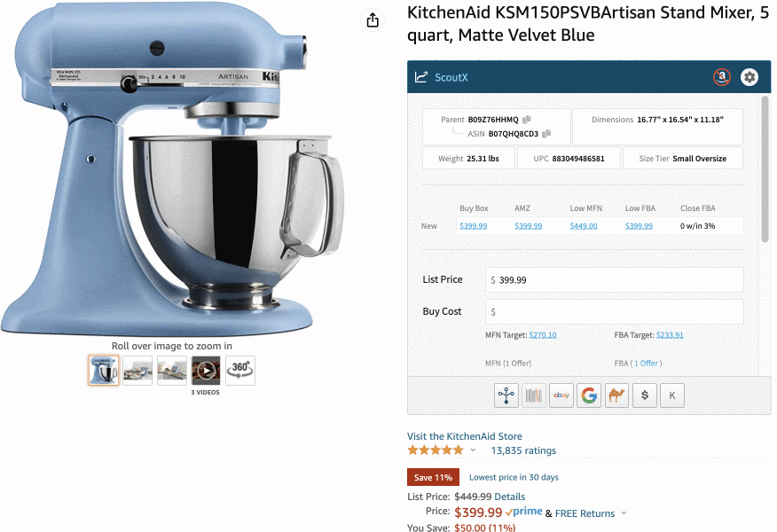Expand star ratings dropdown chevron
Image resolution: width=777 pixels, height=532 pixels.
coord(473,450)
